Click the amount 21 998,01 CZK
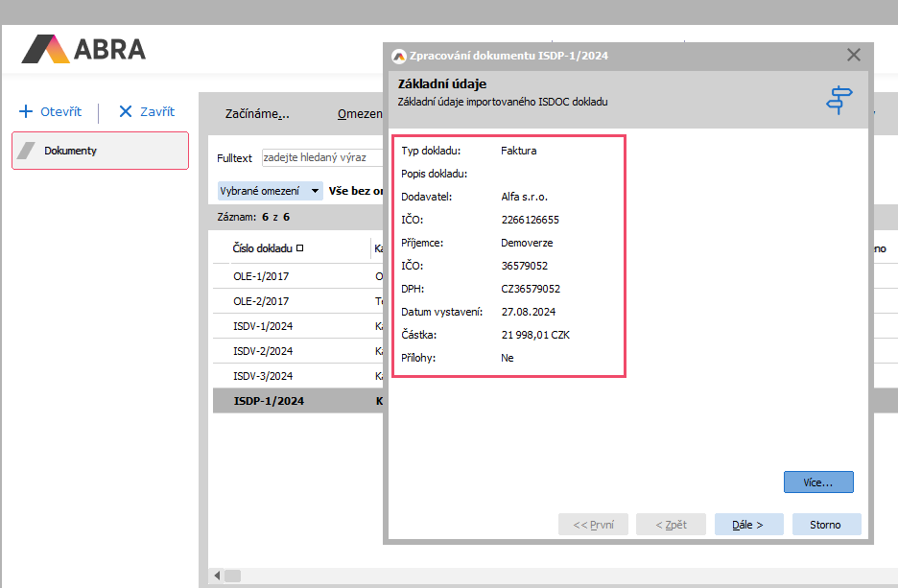This screenshot has height=588, width=898. pyautogui.click(x=535, y=335)
